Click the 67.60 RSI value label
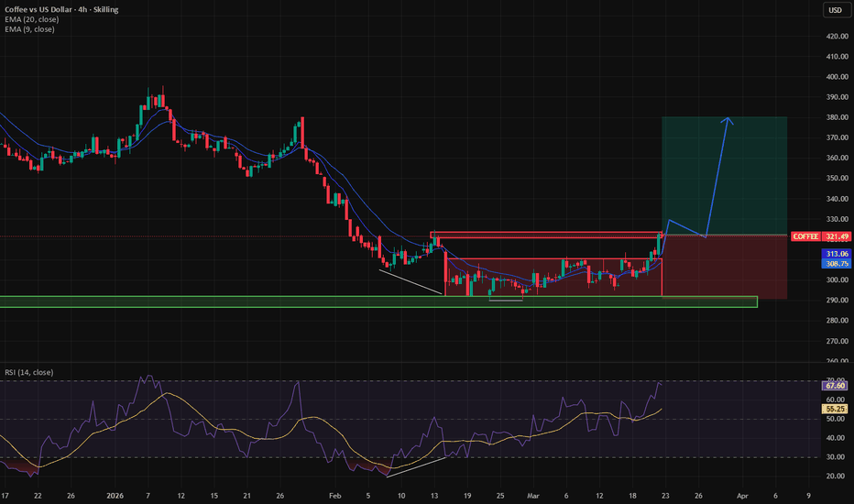The width and height of the screenshot is (854, 504). 835,386
